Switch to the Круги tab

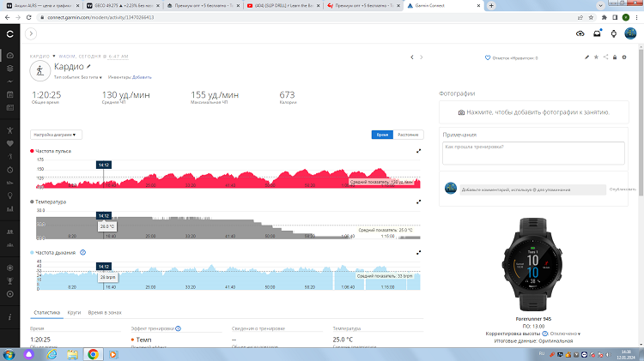click(x=74, y=313)
